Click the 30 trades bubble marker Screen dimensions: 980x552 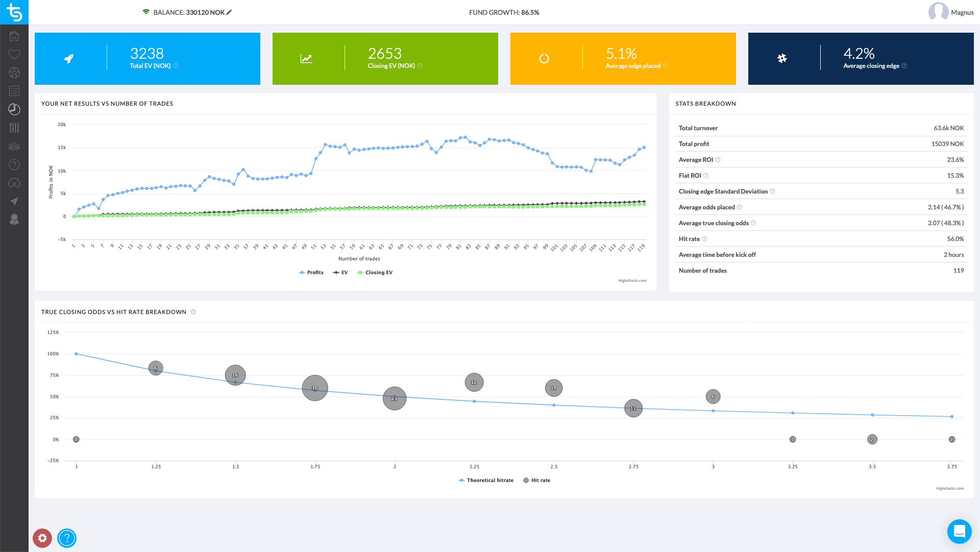pos(315,388)
